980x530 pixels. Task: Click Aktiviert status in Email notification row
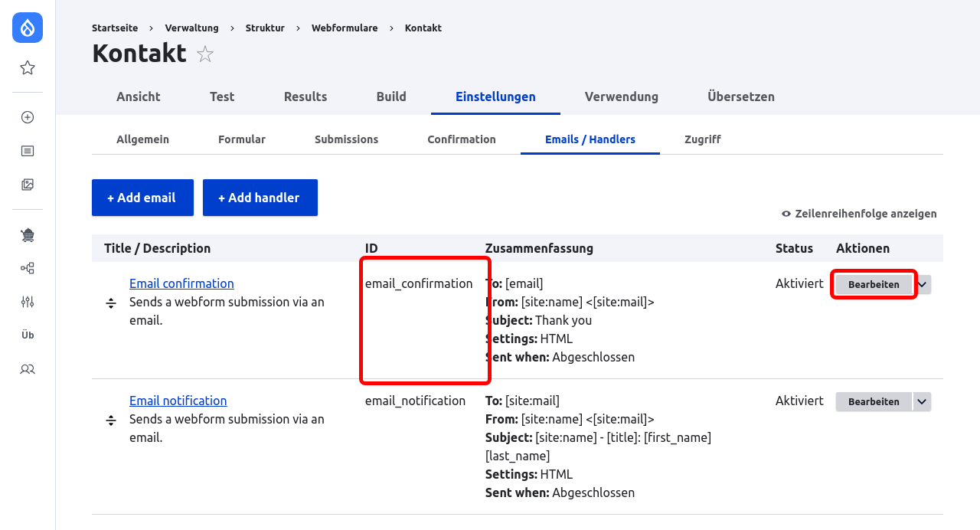coord(799,401)
